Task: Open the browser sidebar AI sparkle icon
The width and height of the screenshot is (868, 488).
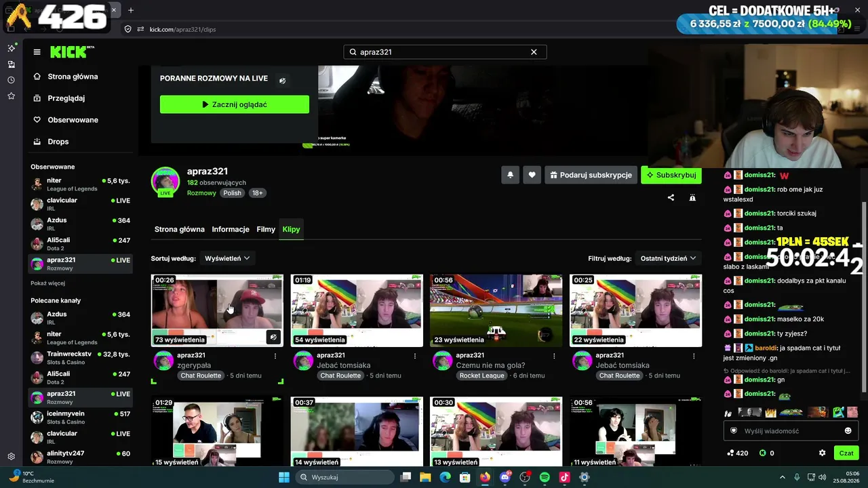Action: pos(11,48)
